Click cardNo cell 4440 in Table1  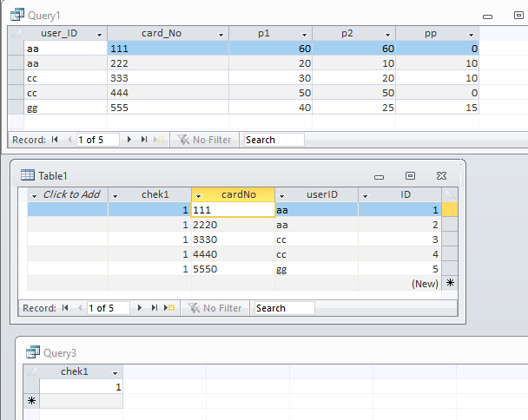[x=233, y=254]
